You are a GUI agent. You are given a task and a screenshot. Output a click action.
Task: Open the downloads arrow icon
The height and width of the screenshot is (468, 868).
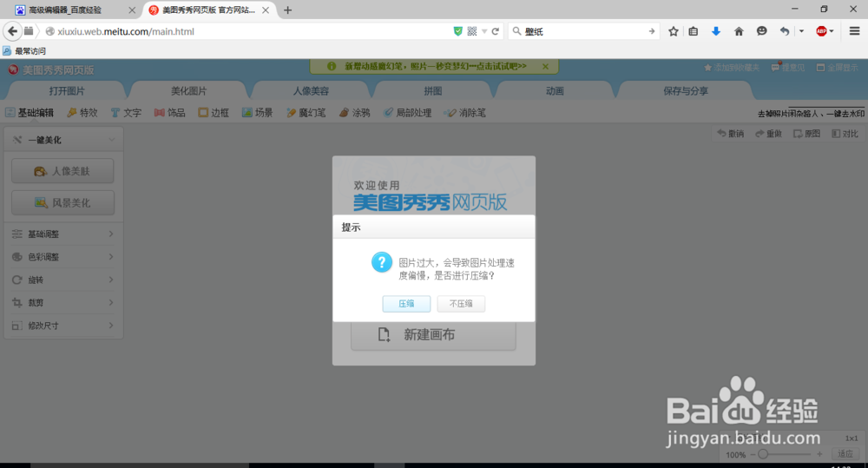point(716,31)
